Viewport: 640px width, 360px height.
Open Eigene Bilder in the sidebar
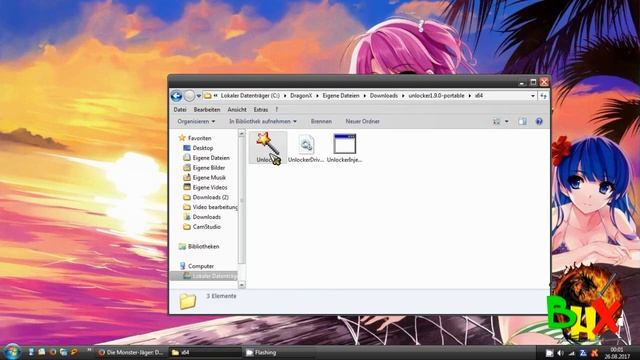[x=204, y=167]
